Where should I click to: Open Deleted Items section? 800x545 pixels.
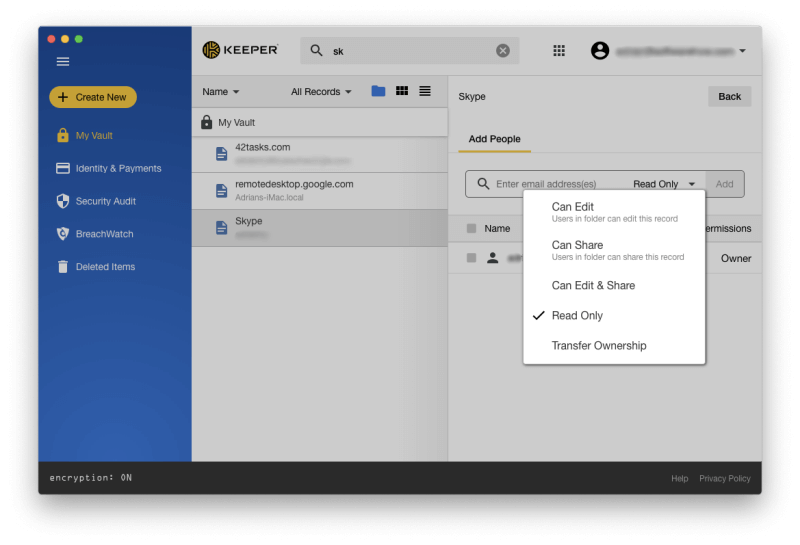click(x=105, y=266)
